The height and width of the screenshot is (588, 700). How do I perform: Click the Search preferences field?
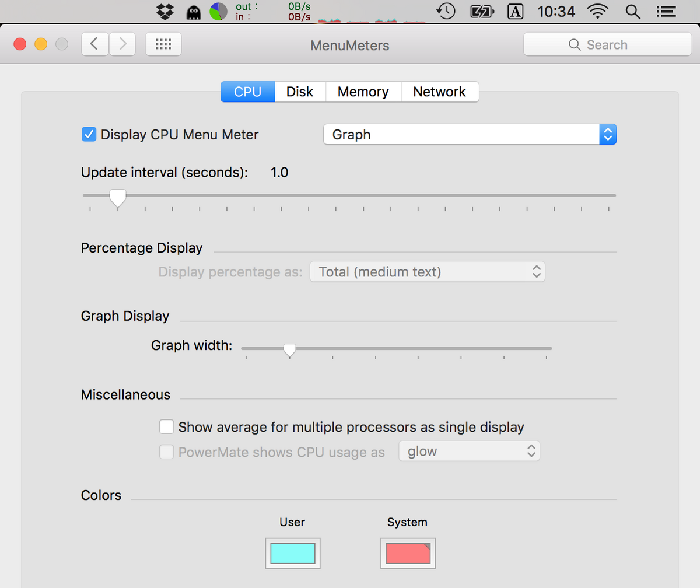click(607, 45)
